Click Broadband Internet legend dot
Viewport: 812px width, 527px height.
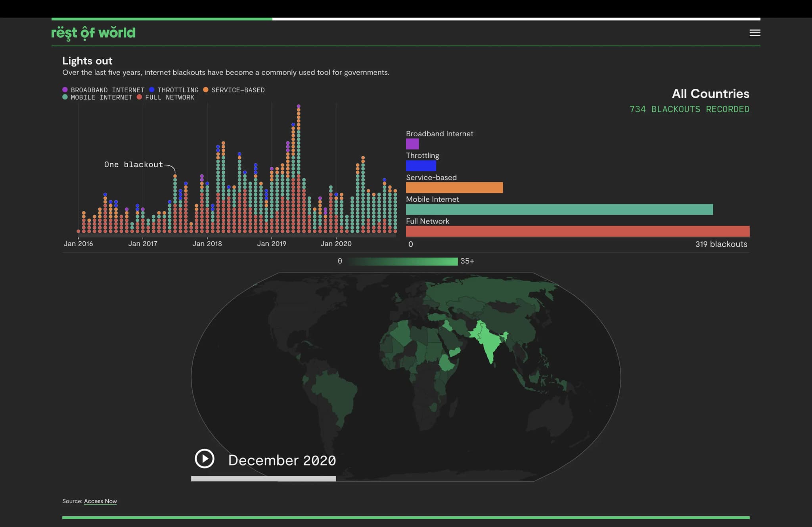point(65,90)
